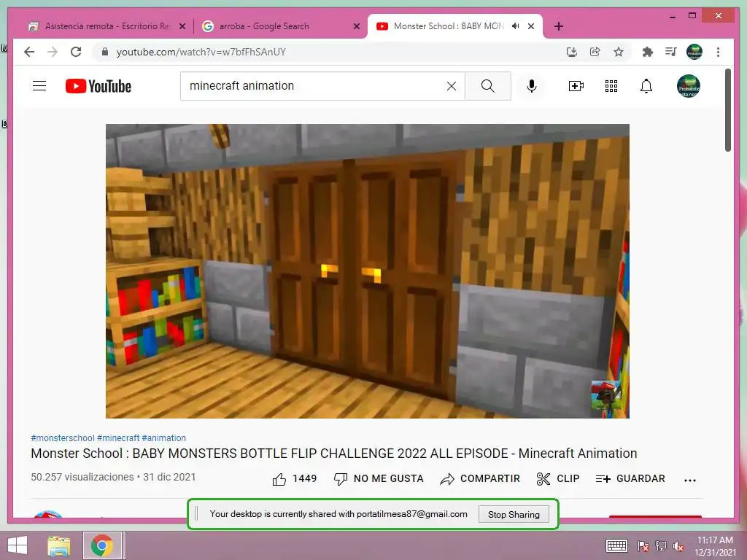Click Stop Sharing button
This screenshot has width=747, height=560.
(x=514, y=514)
